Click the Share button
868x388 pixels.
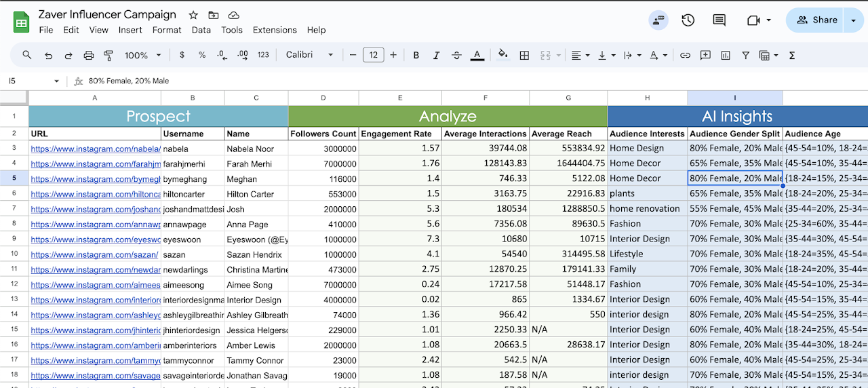click(816, 20)
